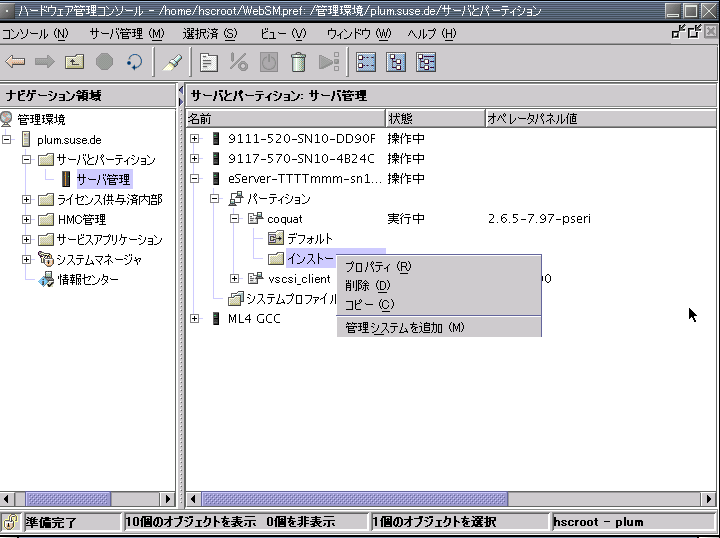Click the 管理環境 root icon
Viewport: 720px width, 538px height.
[x=6, y=119]
